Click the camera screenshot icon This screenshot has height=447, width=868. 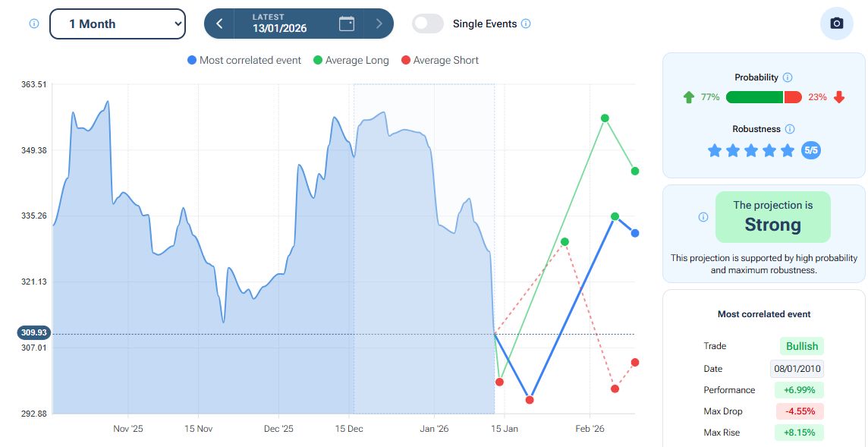click(836, 24)
